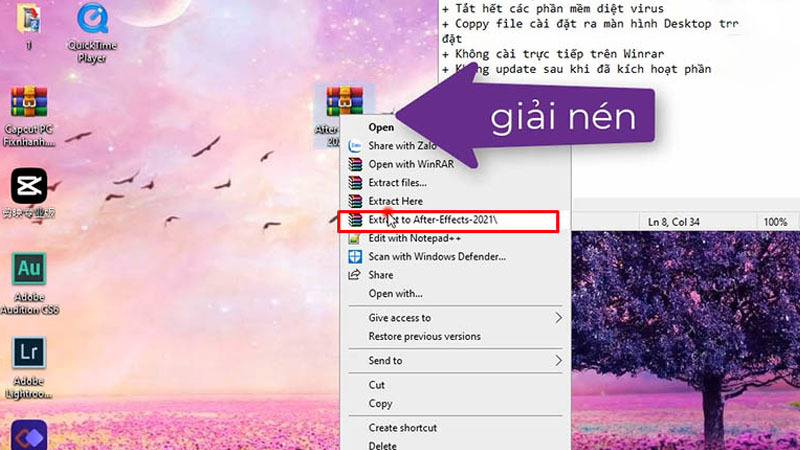800x450 pixels.
Task: Choose Create shortcut entry
Action: tap(403, 428)
